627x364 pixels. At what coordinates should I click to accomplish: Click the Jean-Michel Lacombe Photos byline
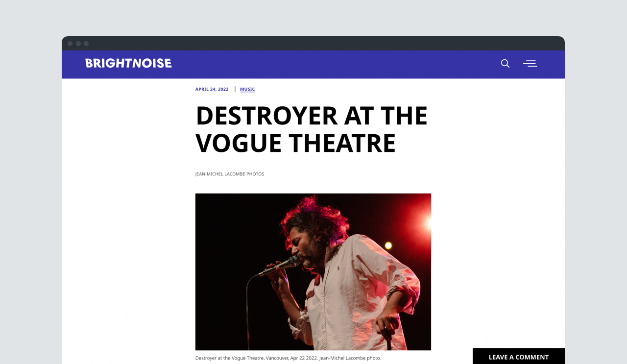pyautogui.click(x=230, y=174)
